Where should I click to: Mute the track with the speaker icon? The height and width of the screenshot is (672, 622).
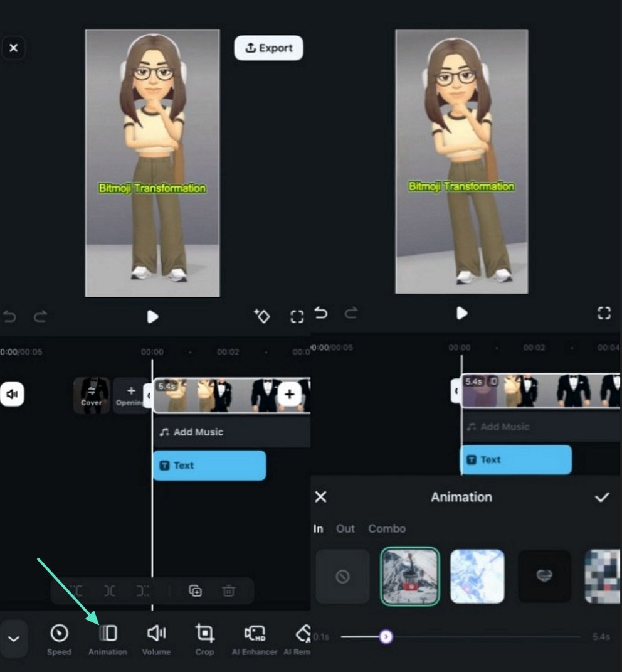13,394
